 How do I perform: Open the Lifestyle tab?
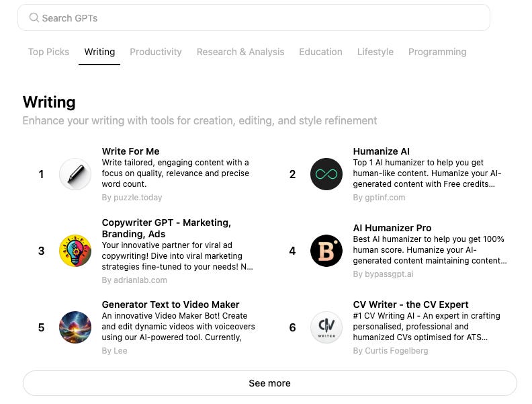coord(375,52)
